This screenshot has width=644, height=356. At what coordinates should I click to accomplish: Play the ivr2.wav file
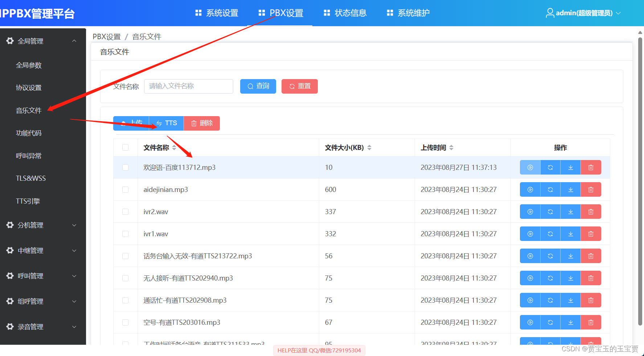click(x=530, y=212)
